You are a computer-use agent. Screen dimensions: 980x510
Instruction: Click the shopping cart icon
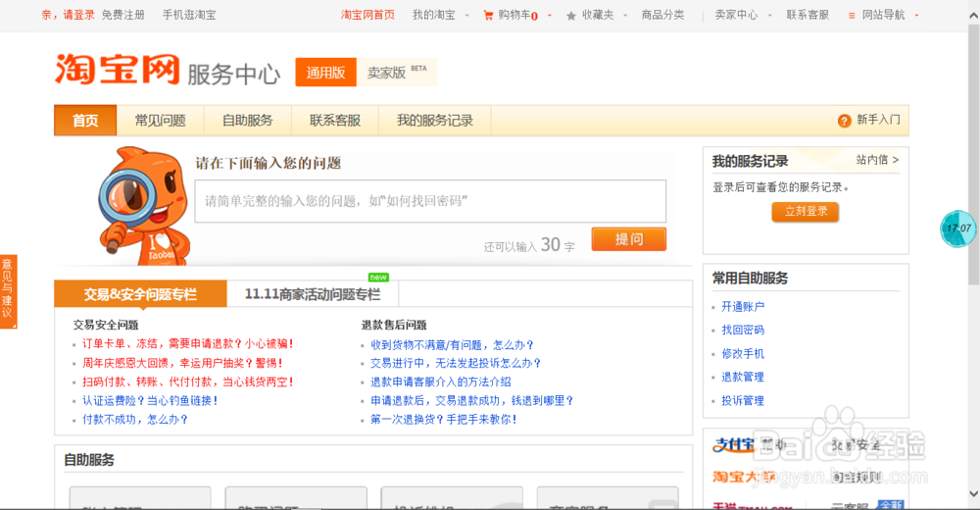[488, 16]
